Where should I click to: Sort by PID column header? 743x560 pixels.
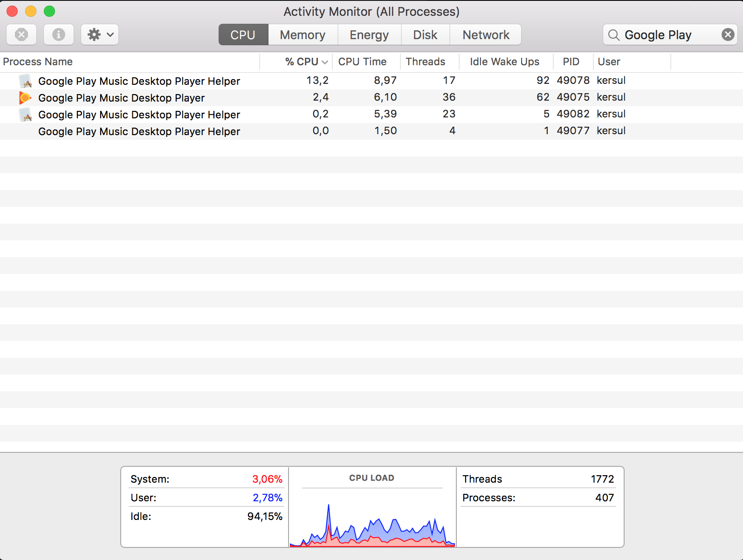pyautogui.click(x=573, y=61)
